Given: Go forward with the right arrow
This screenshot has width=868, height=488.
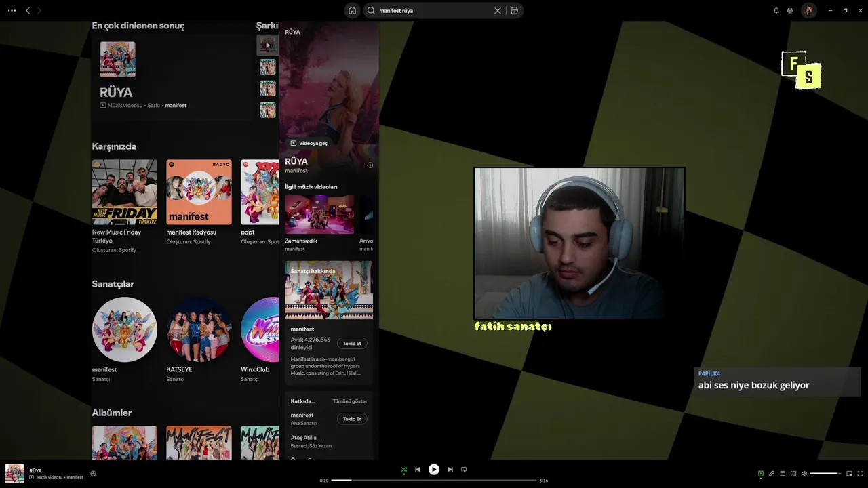Looking at the screenshot, I should click(x=39, y=11).
